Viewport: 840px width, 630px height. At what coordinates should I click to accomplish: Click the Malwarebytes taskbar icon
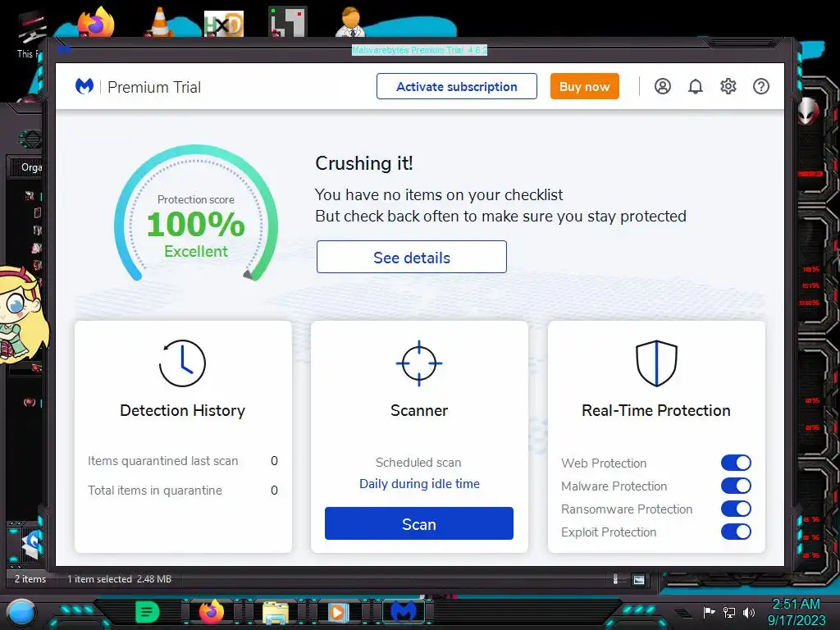coord(404,611)
